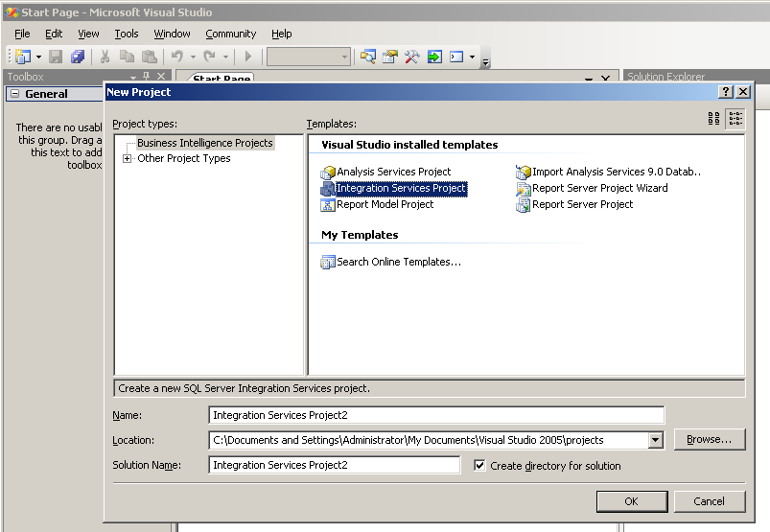Click the Copy toolbar icon
The width and height of the screenshot is (770, 532).
128,57
